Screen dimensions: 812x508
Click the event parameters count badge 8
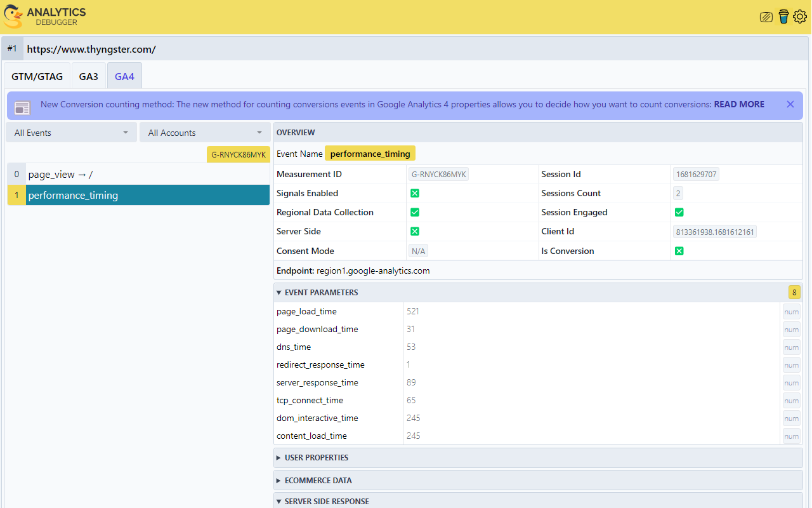[794, 292]
